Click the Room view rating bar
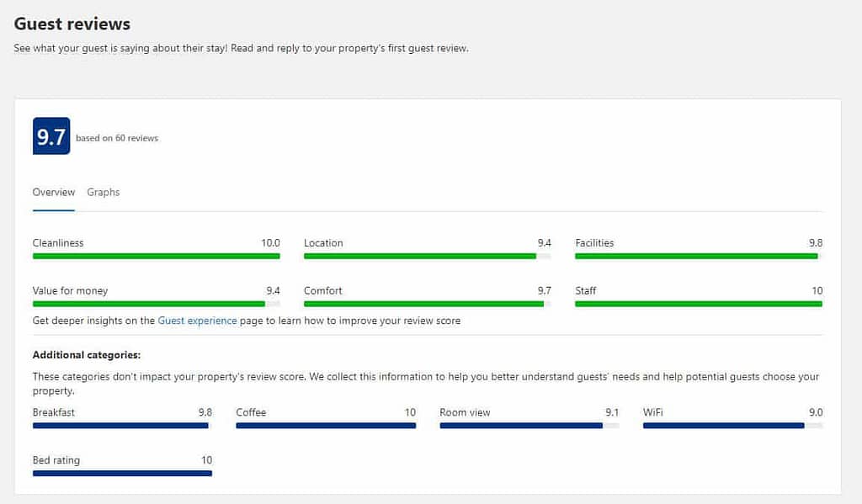Screen dimensions: 862x504 529,426
